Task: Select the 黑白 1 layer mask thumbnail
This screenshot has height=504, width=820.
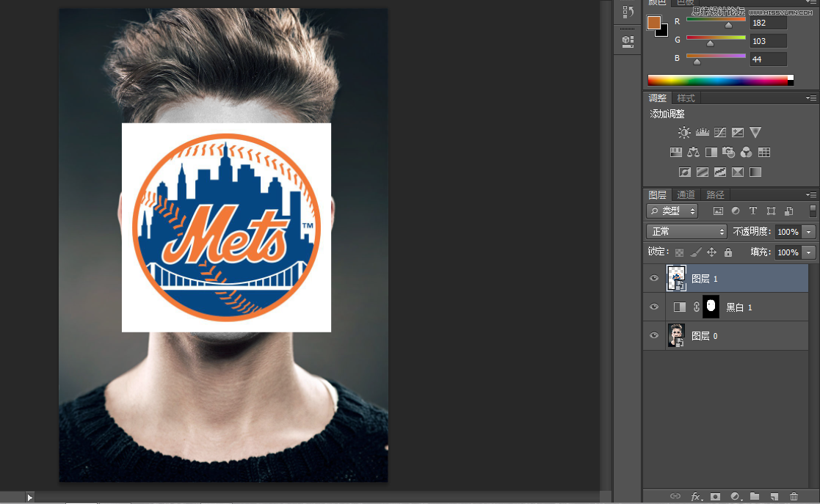Action: [711, 307]
